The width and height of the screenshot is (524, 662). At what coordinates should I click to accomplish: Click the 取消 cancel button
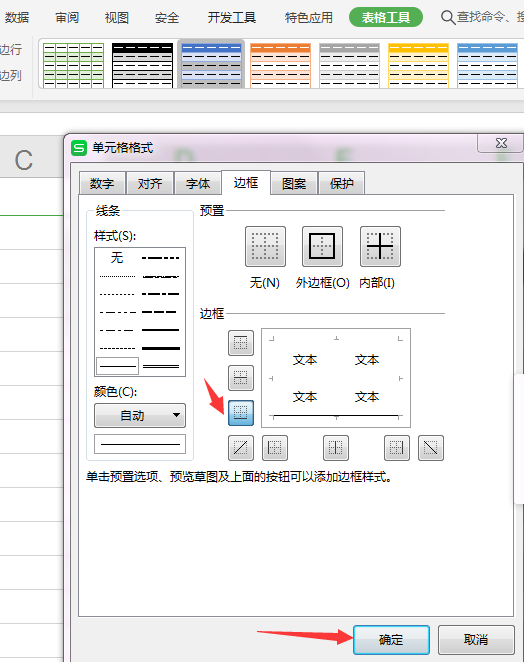[x=476, y=640]
